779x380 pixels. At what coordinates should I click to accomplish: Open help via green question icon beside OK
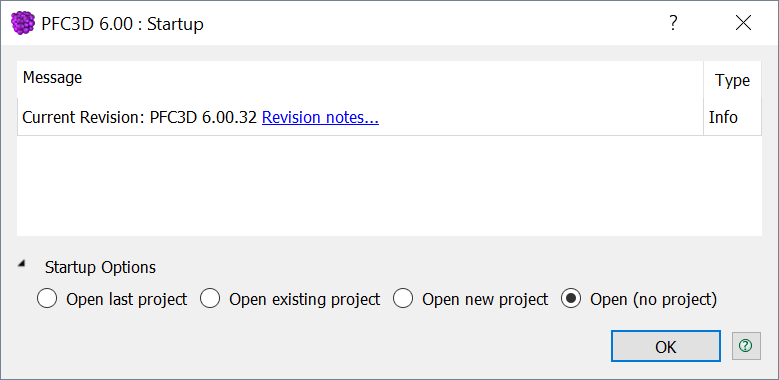tap(746, 346)
